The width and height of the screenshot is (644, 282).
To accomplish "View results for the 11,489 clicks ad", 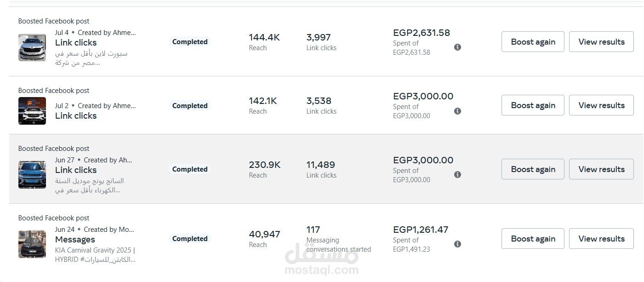I will point(601,169).
